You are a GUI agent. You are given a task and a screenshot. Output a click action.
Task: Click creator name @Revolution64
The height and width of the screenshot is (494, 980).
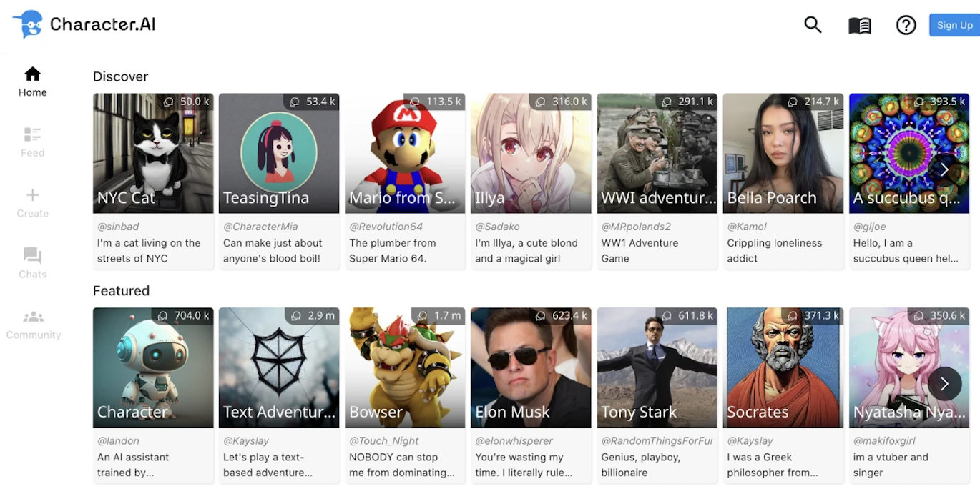click(386, 227)
